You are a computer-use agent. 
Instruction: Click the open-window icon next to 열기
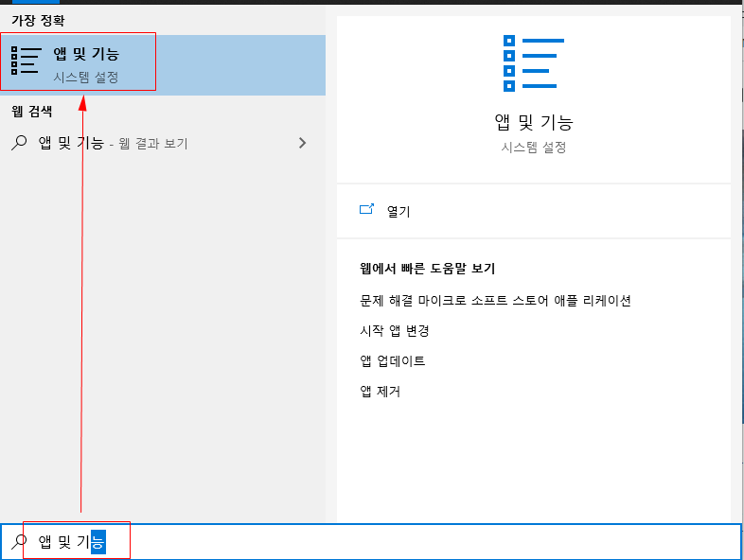point(366,209)
